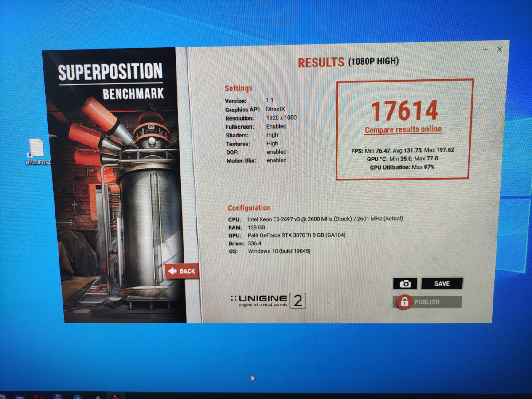Click the PUBLISH button
The height and width of the screenshot is (399, 532).
427,302
